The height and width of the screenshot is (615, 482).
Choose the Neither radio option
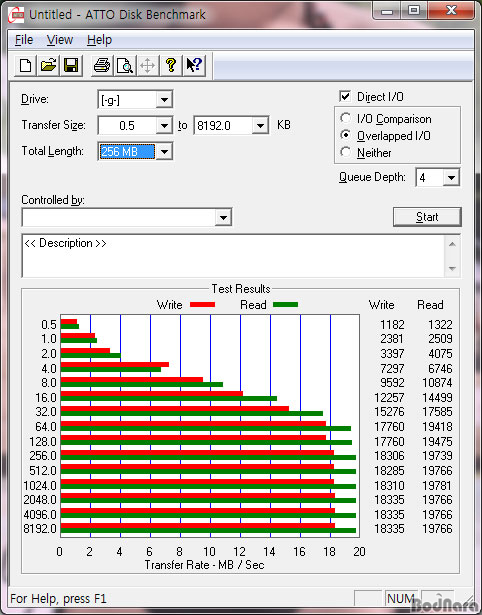point(346,152)
